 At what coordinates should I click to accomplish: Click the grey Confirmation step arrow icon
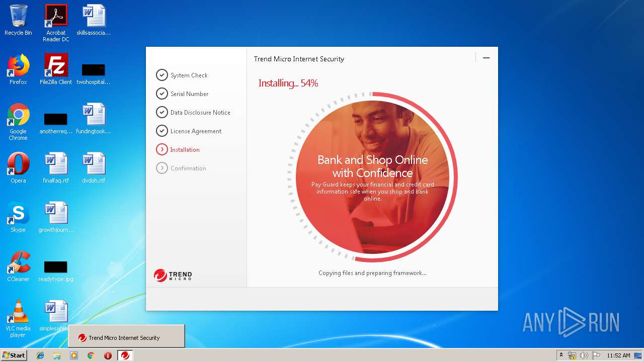coord(162,168)
